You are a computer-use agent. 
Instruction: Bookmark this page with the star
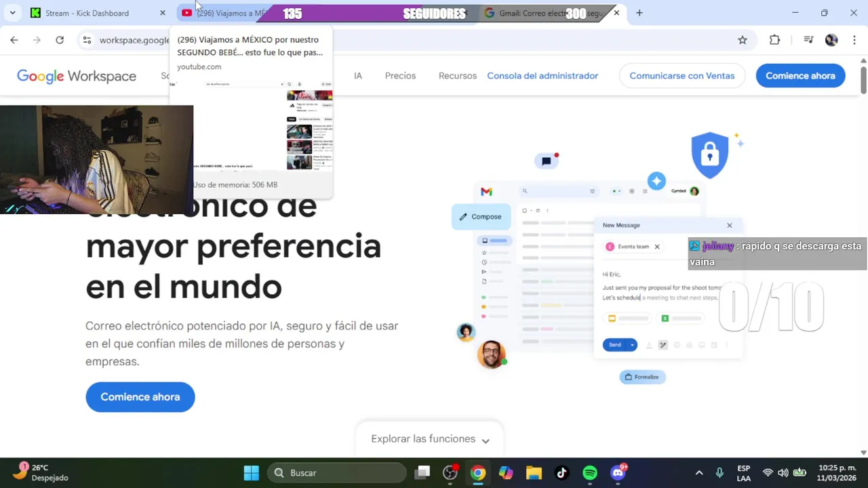point(743,40)
